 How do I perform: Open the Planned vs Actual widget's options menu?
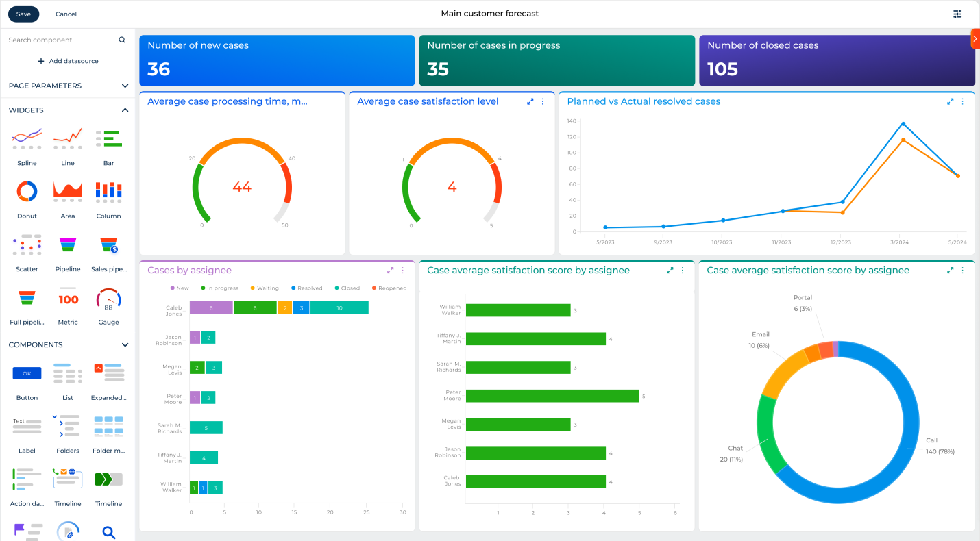click(x=962, y=101)
